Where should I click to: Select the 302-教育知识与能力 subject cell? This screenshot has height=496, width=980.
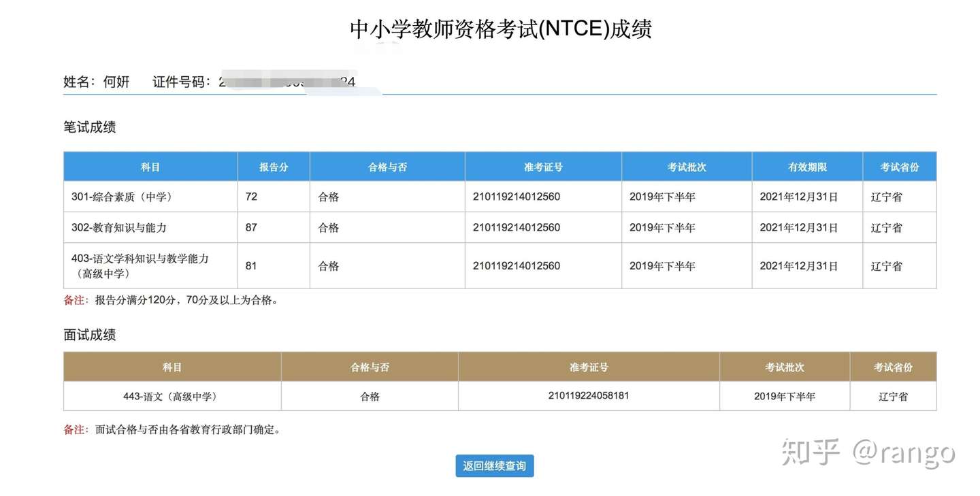click(x=150, y=227)
